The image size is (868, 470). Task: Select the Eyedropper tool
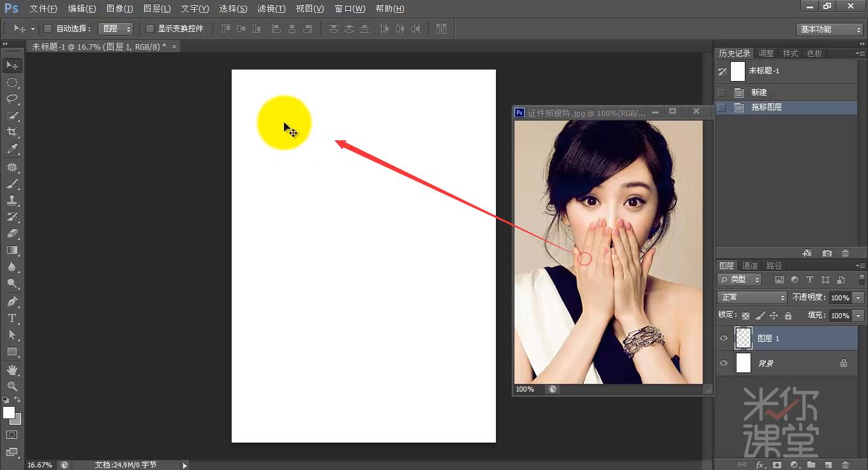point(11,149)
